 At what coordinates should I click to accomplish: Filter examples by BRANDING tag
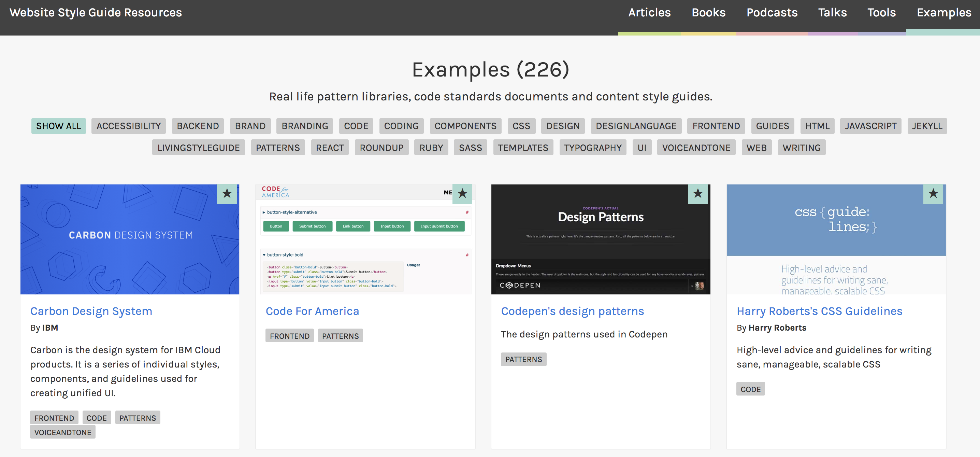(x=305, y=126)
